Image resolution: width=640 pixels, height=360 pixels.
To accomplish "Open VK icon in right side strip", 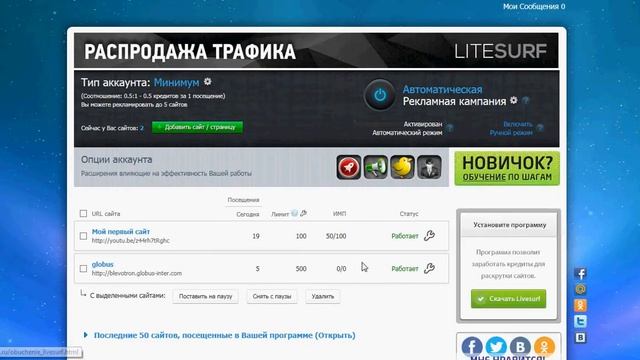I will pyautogui.click(x=580, y=337).
